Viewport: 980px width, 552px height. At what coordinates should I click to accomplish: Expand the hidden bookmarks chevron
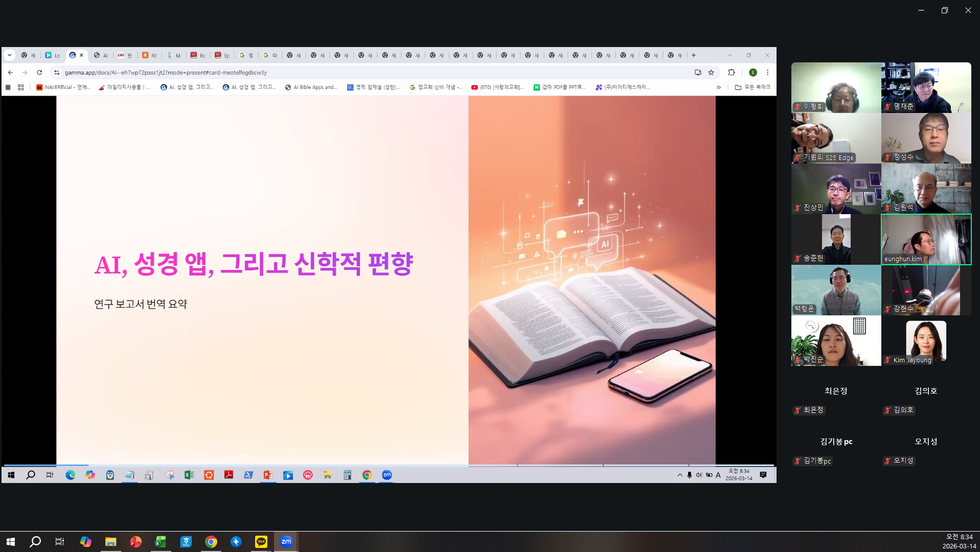point(719,87)
